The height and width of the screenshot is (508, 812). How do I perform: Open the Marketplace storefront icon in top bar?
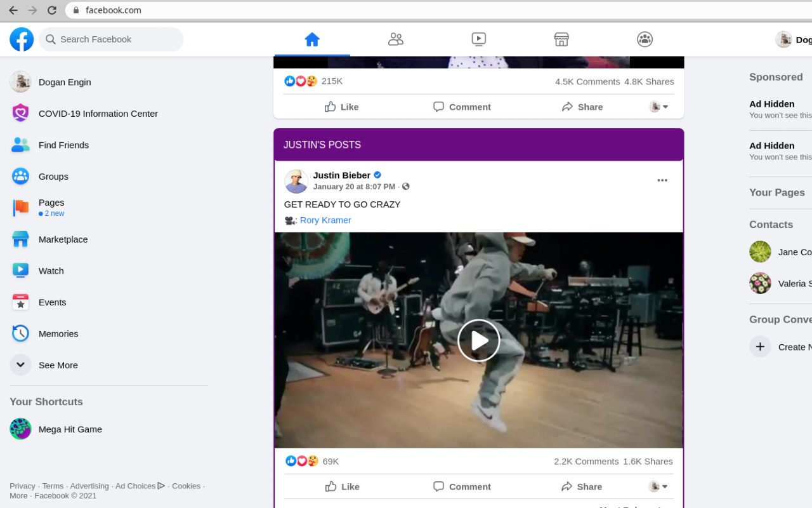[561, 39]
